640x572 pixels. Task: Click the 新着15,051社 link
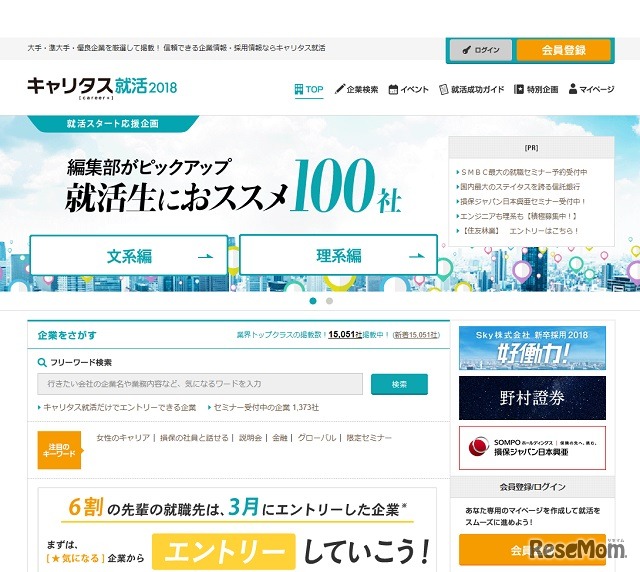416,335
